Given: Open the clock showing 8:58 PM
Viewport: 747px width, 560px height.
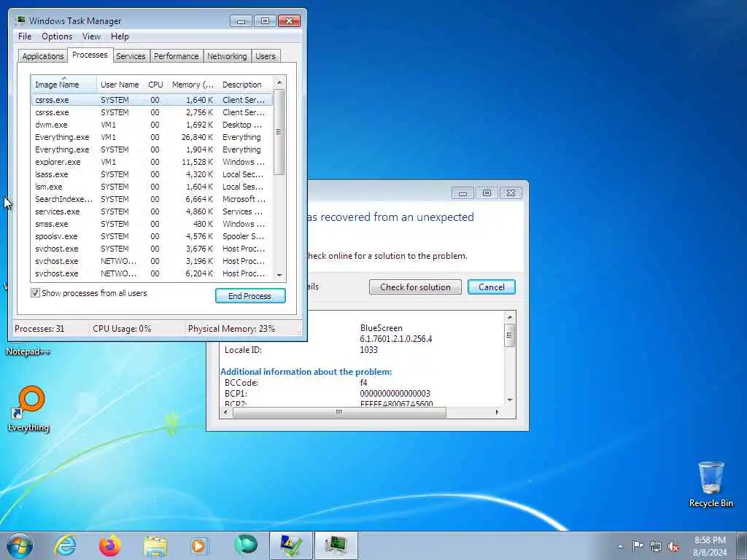Looking at the screenshot, I should (710, 545).
